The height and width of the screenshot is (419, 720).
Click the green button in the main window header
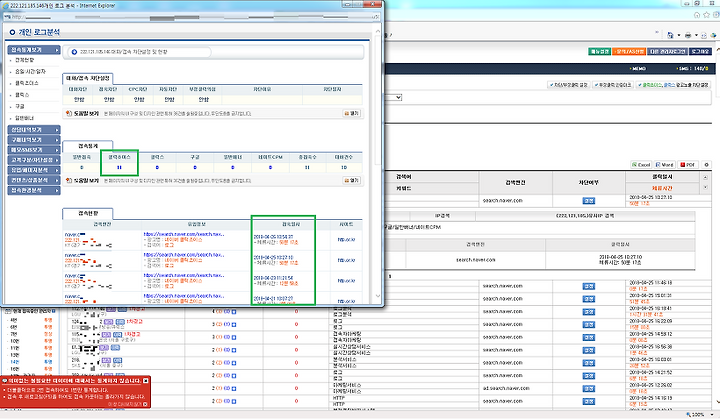(x=599, y=51)
